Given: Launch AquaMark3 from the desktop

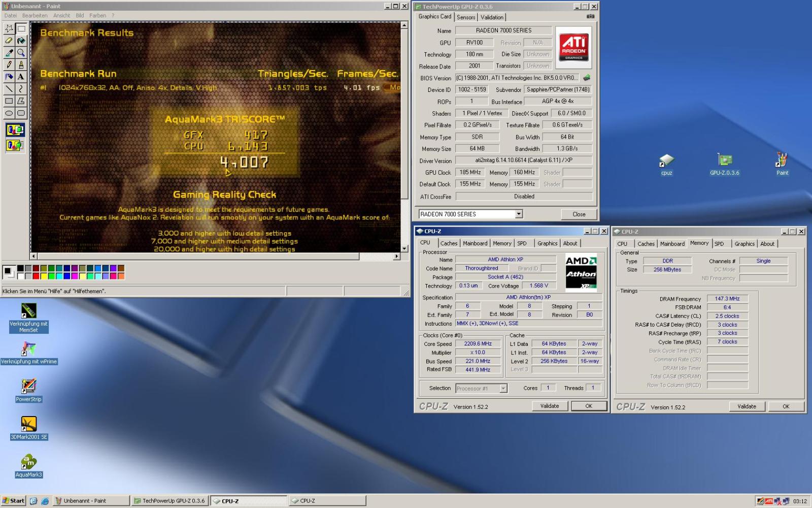Looking at the screenshot, I should coord(28,466).
